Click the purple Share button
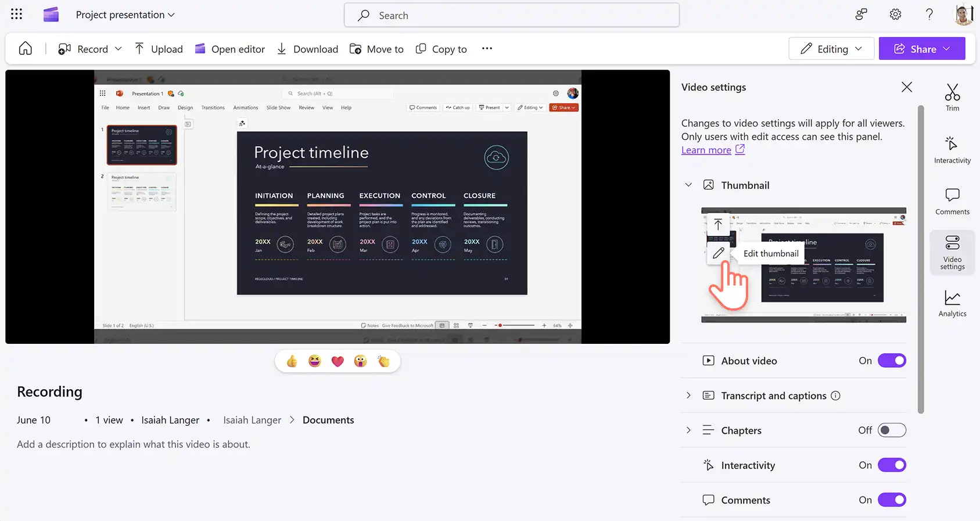This screenshot has height=521, width=980. point(922,49)
